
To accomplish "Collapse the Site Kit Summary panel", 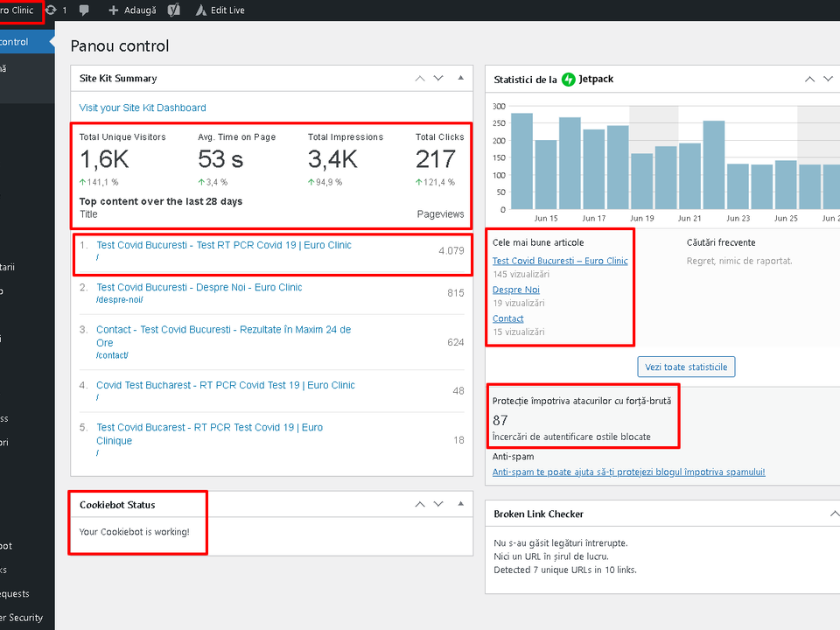I will (461, 78).
